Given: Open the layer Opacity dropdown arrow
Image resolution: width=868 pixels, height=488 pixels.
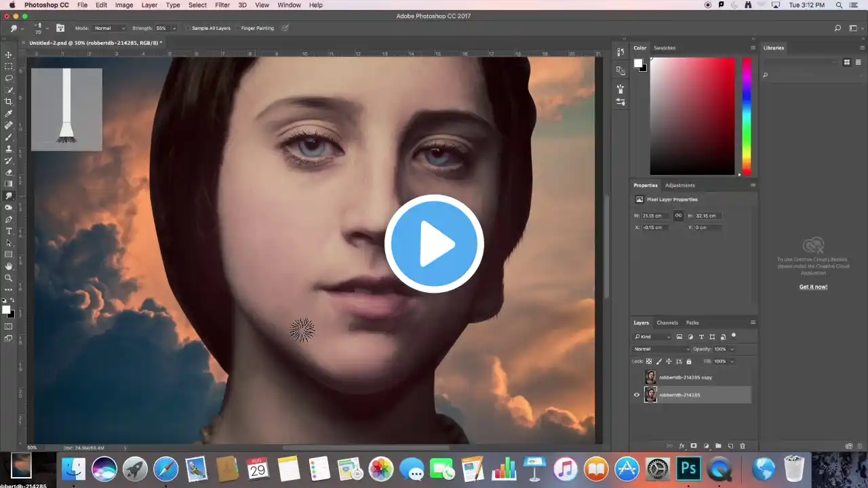Looking at the screenshot, I should (732, 349).
